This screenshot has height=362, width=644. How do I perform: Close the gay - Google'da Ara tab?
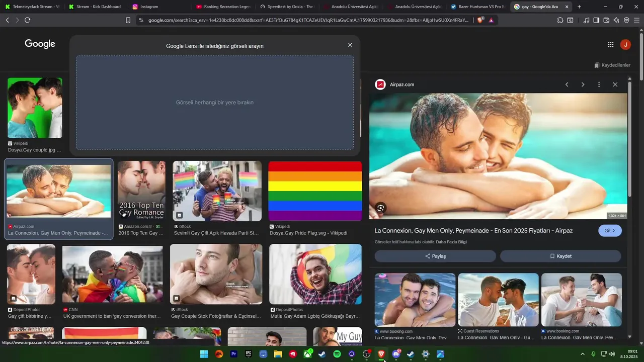(567, 7)
